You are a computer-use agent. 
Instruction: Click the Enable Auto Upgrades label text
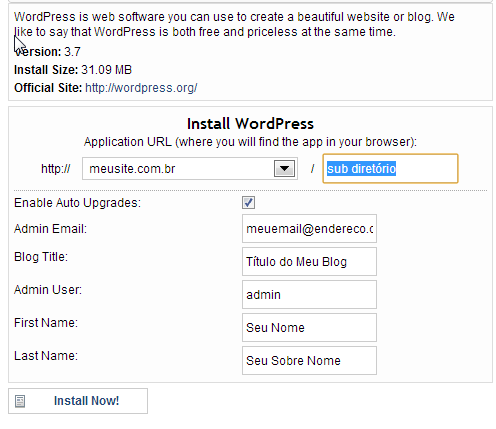pyautogui.click(x=77, y=203)
